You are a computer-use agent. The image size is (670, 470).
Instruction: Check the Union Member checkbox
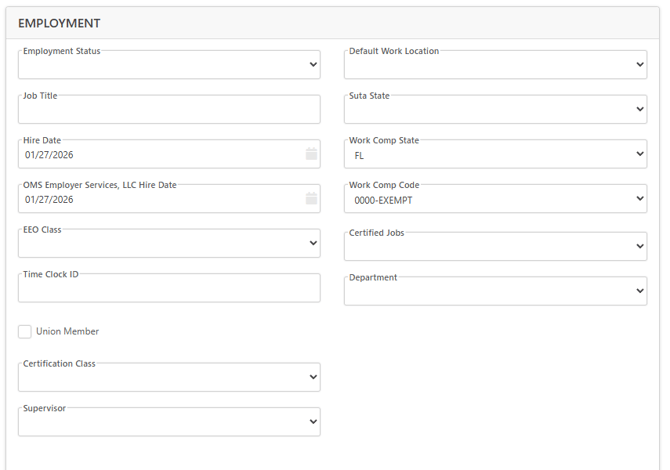[25, 332]
